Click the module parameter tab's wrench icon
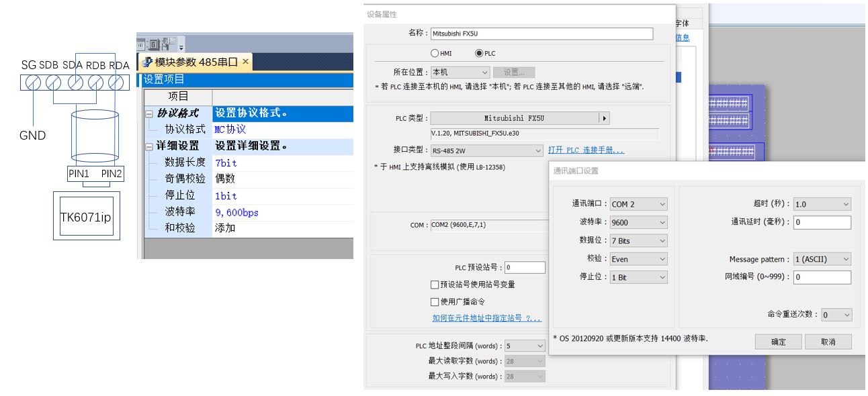 click(146, 62)
